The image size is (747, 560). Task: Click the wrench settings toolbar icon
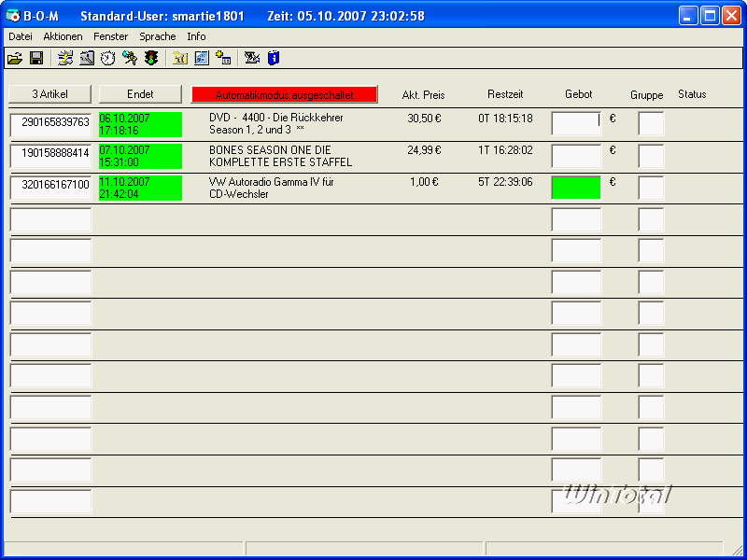(87, 58)
